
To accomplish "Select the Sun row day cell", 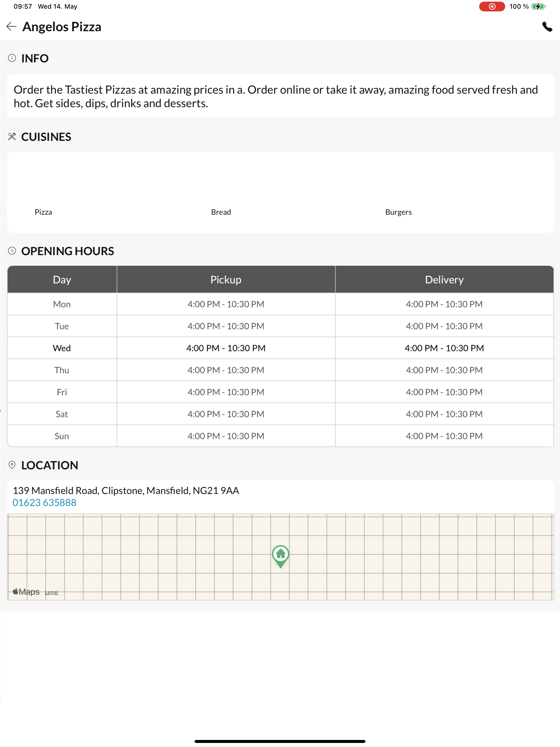I will [x=62, y=436].
